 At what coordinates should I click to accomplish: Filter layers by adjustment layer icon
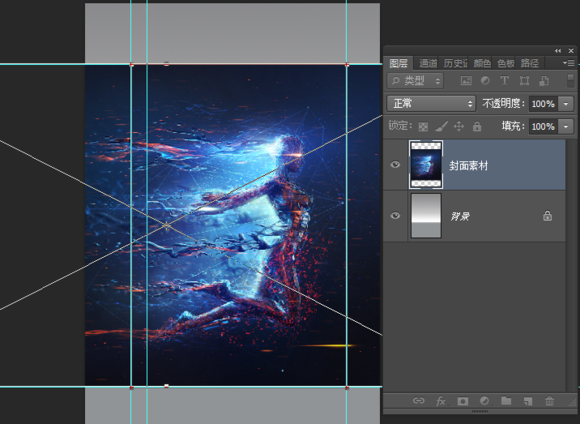pos(485,81)
